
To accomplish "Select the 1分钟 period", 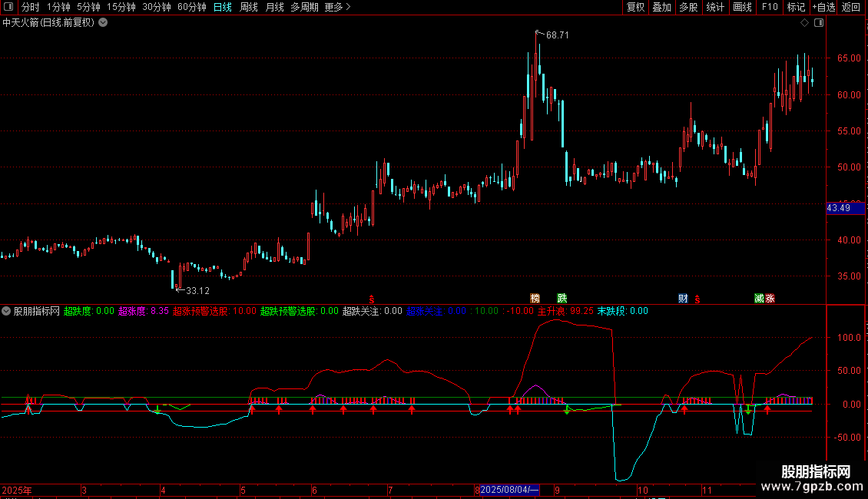I will point(58,7).
